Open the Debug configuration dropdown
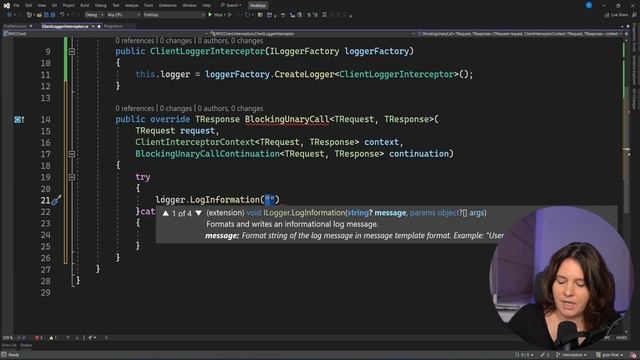 click(x=94, y=15)
